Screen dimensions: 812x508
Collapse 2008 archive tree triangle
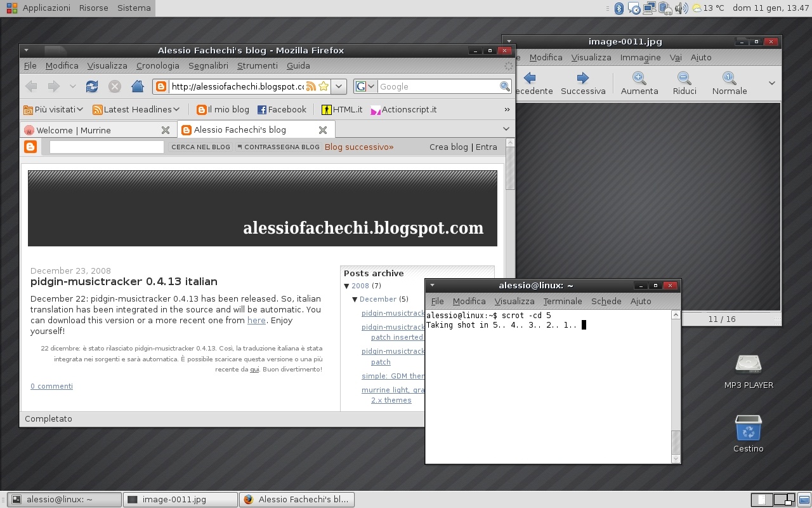point(347,286)
